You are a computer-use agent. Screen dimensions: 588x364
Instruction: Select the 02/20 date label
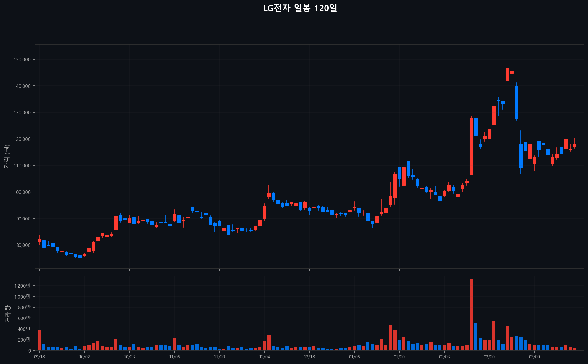[x=489, y=357]
